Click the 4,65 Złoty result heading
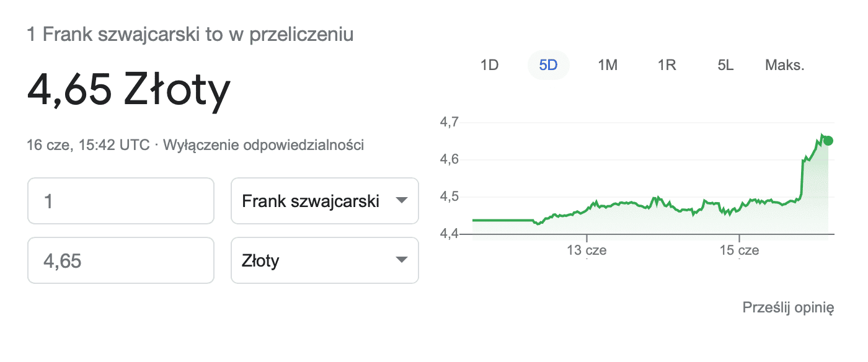 pos(129,90)
